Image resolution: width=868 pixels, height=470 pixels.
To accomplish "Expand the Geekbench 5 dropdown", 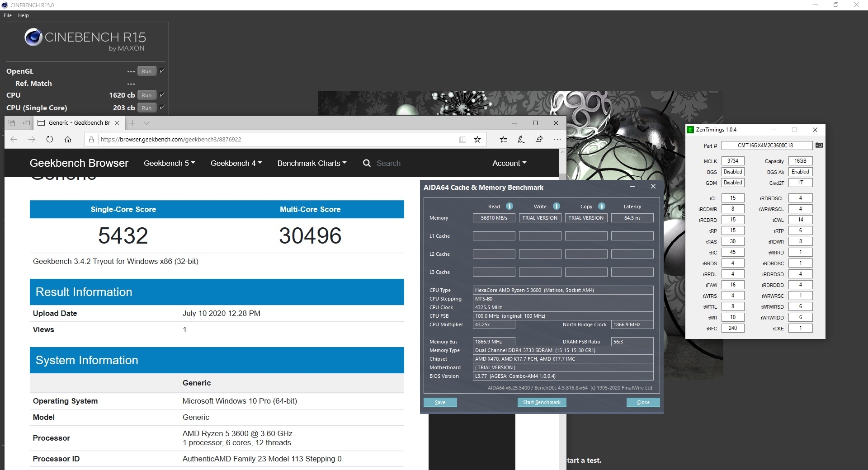I will point(170,163).
